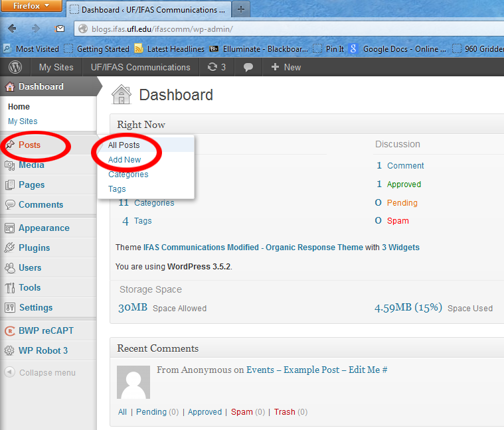Select the Dashboard browser tab
Screen dimensions: 504x430
point(149,10)
